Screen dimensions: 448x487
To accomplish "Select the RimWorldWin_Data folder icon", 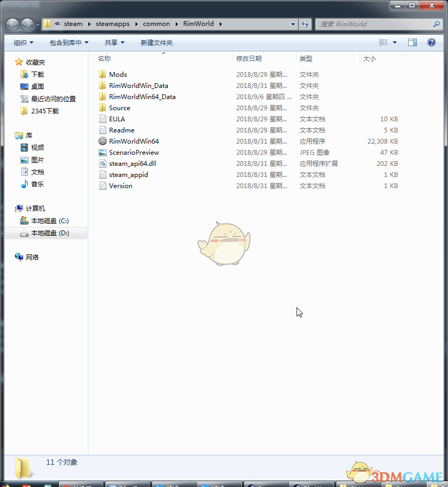I will pyautogui.click(x=102, y=86).
